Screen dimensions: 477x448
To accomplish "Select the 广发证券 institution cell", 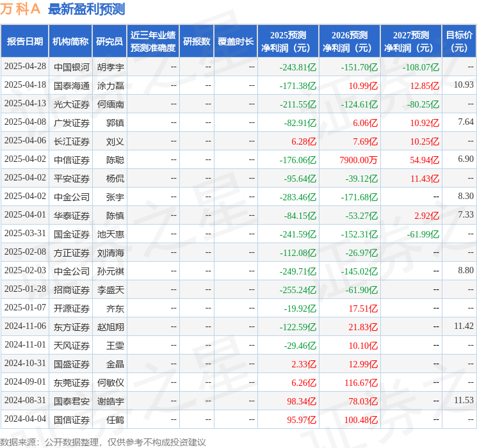I will (x=72, y=123).
